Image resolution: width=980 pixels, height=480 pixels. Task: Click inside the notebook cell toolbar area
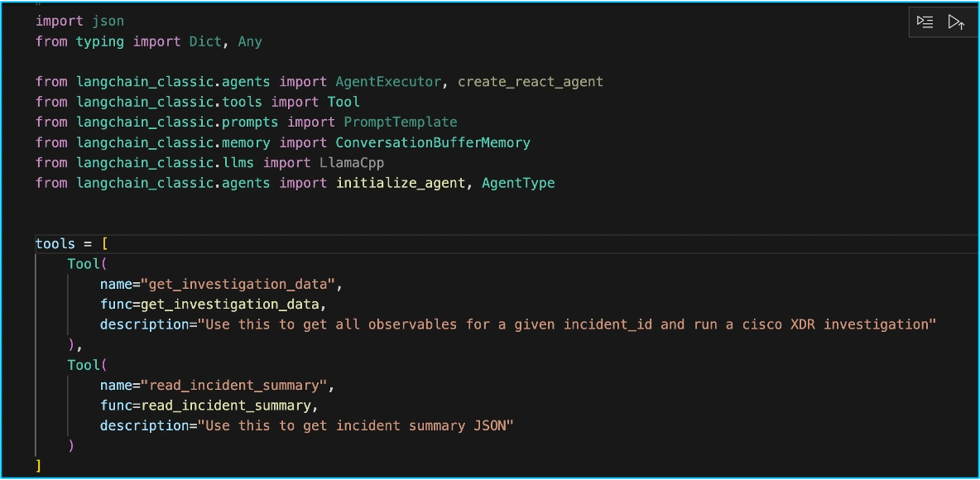tap(941, 22)
